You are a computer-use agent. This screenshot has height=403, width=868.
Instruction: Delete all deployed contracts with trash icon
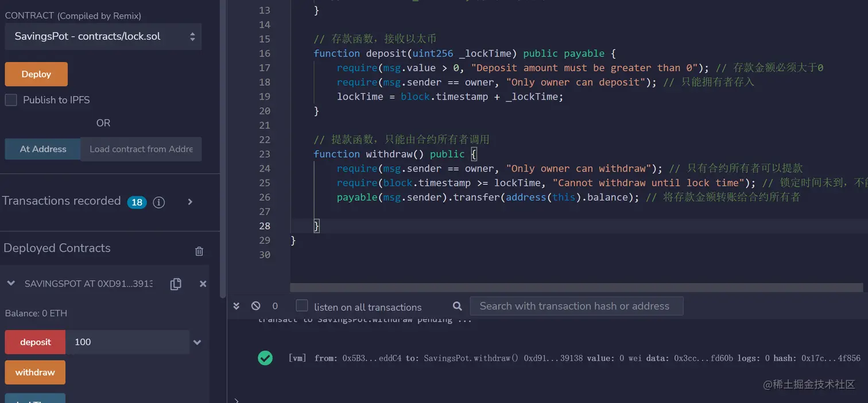coord(199,251)
